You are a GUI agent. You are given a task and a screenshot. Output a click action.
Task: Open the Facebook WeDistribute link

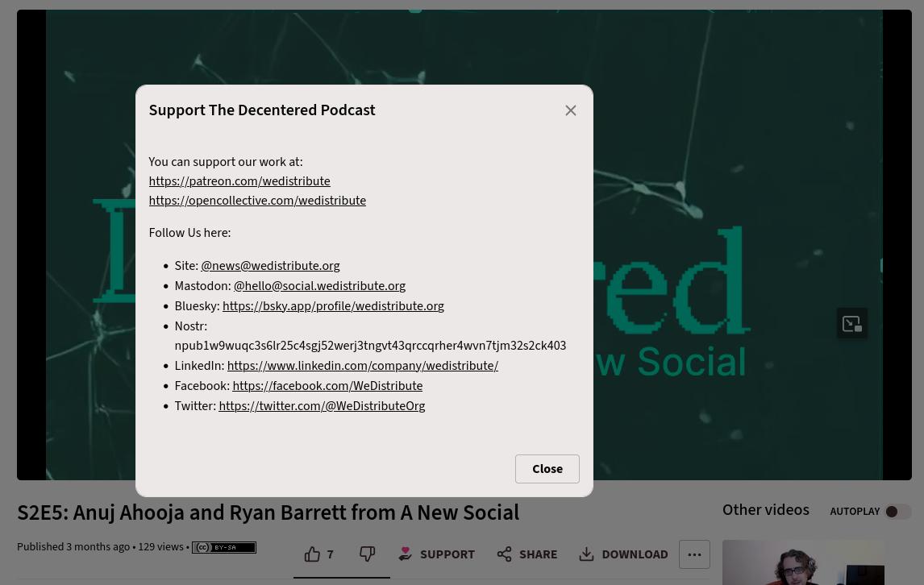(327, 386)
